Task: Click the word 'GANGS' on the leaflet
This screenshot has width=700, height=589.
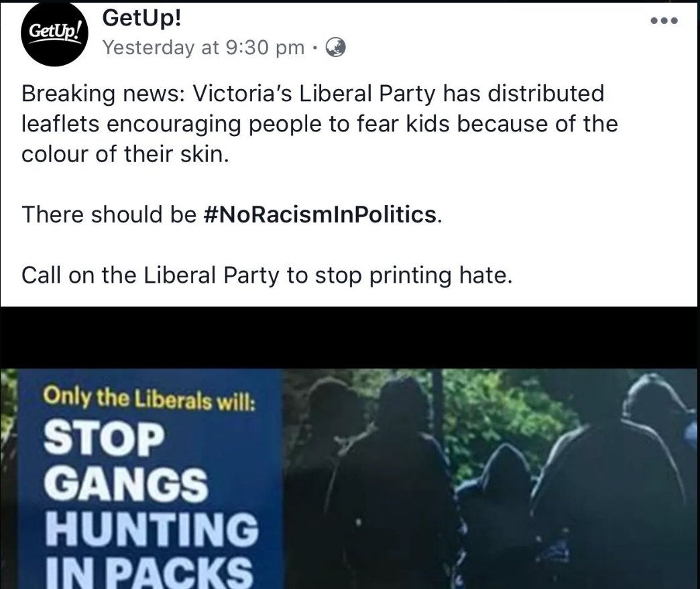Action: [125, 484]
